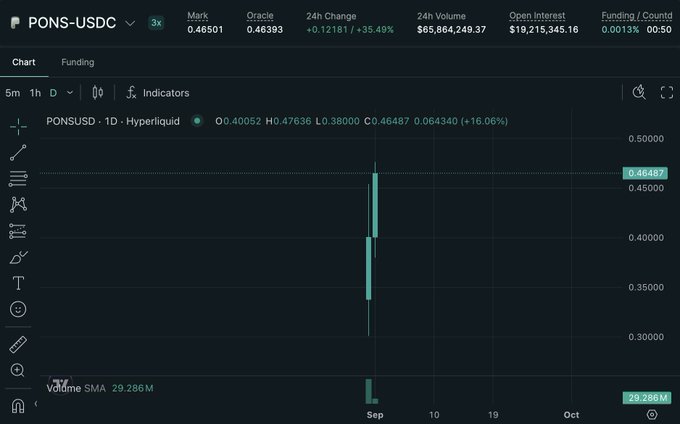Select the XABCD pattern tool
The image size is (680, 424).
18,204
